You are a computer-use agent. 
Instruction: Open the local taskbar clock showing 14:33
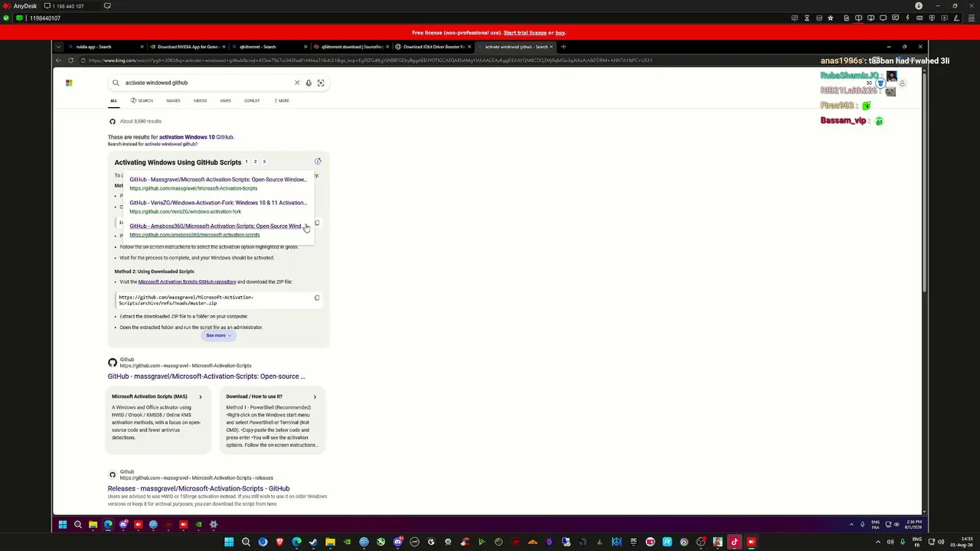click(x=961, y=542)
